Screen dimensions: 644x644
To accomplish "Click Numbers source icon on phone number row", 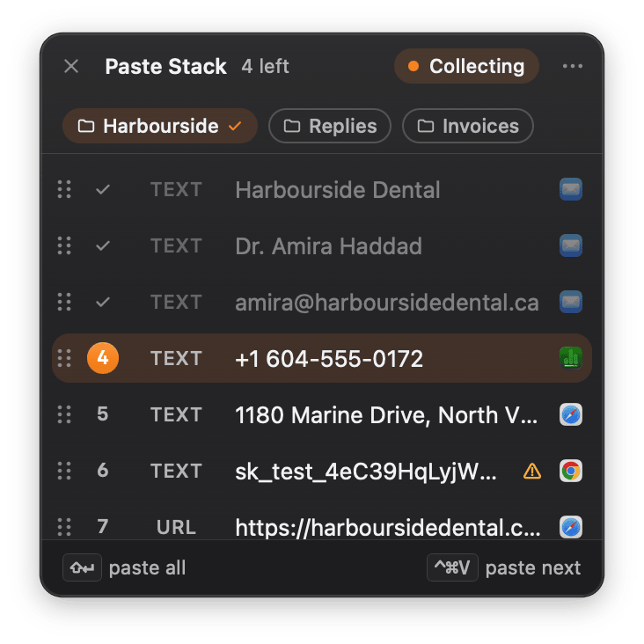I will pos(571,358).
